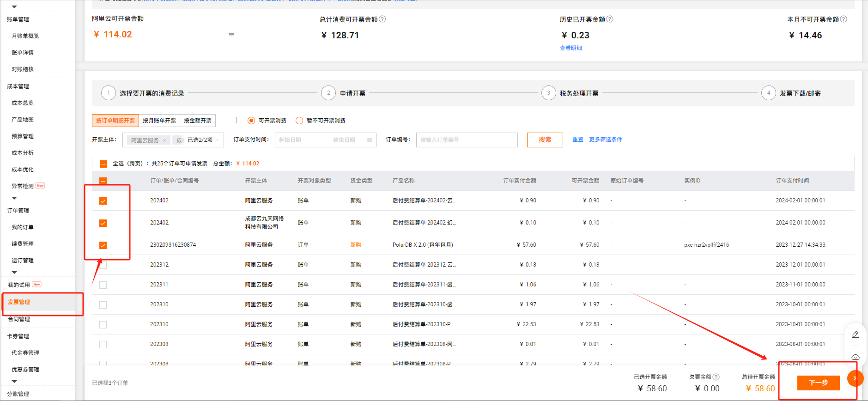Open the edit pencil floating icon
This screenshot has width=868, height=401.
pos(856,334)
